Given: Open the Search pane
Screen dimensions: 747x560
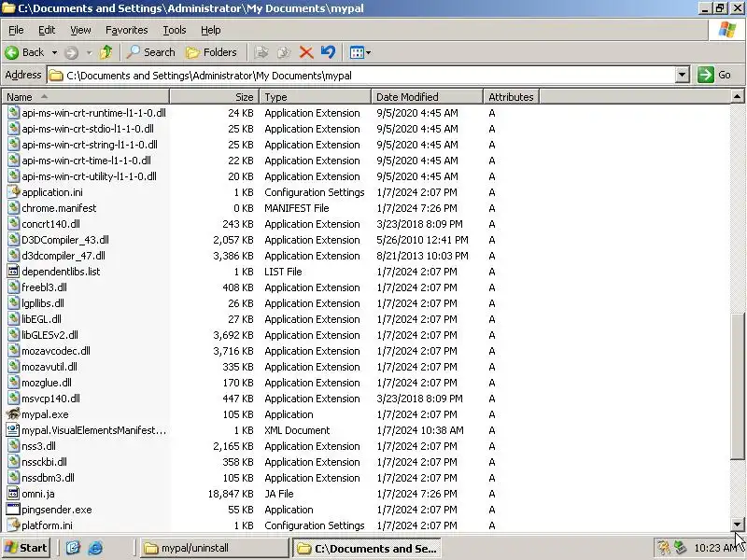Looking at the screenshot, I should point(151,52).
